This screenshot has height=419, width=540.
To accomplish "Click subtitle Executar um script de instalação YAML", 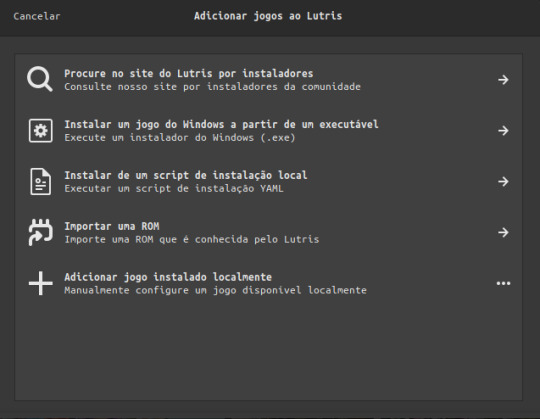I will 174,189.
